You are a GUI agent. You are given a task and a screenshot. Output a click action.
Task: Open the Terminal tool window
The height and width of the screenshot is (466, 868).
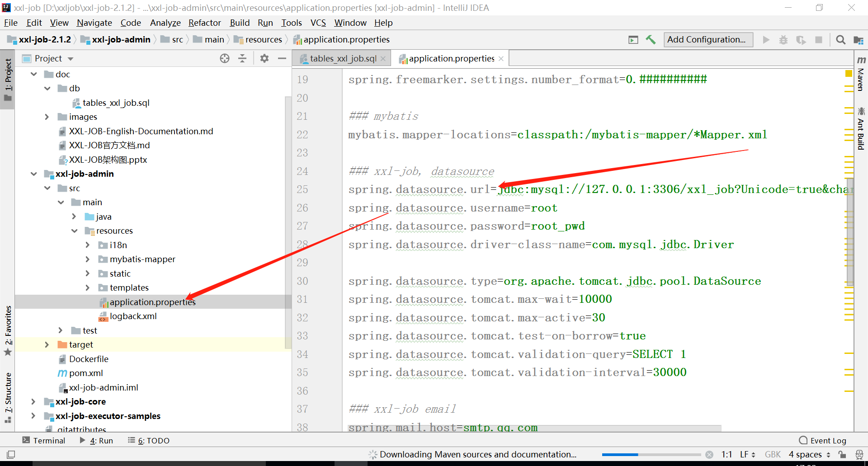coord(44,440)
